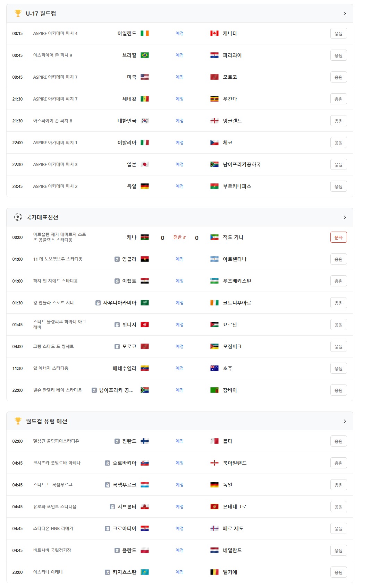Click Canada flag beside 캐나다

point(214,33)
